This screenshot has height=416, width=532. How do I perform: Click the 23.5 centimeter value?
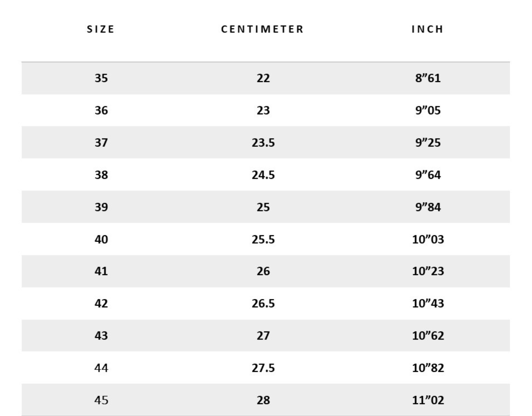point(263,143)
